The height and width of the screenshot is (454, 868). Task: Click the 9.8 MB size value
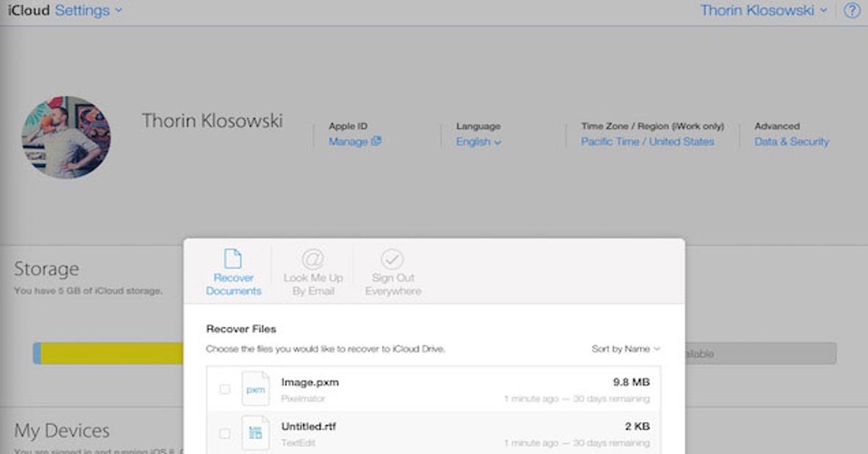[x=631, y=382]
